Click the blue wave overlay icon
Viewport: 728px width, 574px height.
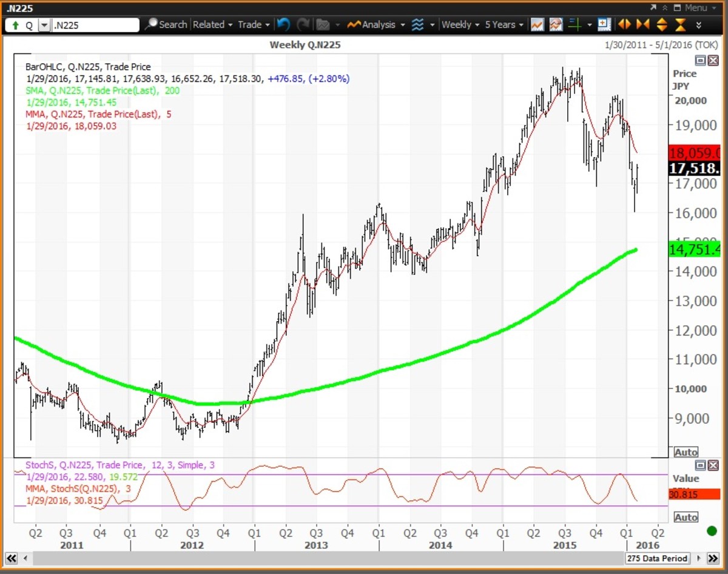click(417, 25)
